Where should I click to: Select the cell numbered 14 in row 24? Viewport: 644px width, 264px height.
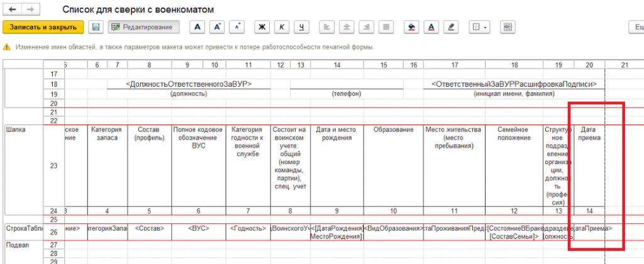pyautogui.click(x=589, y=211)
